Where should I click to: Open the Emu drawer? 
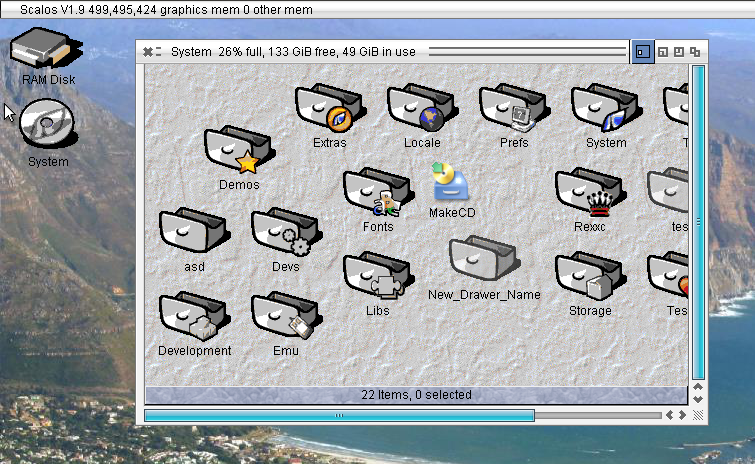[x=285, y=318]
